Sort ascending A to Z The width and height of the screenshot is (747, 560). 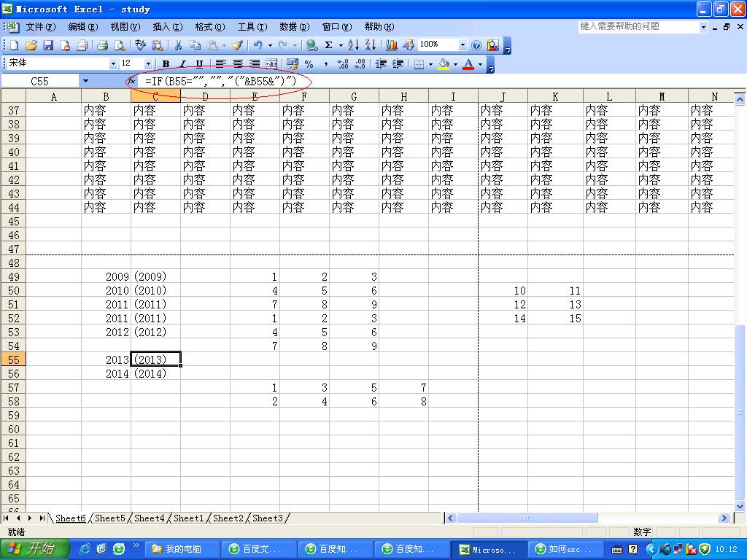(x=353, y=45)
